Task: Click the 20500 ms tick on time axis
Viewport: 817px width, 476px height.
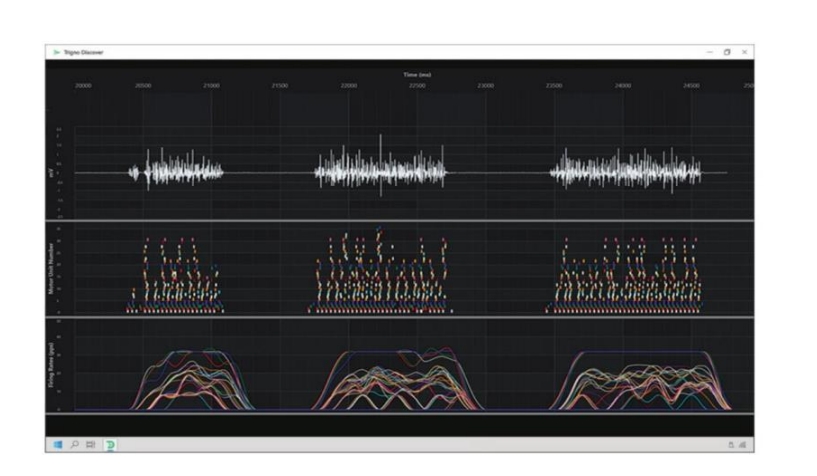Action: point(143,86)
